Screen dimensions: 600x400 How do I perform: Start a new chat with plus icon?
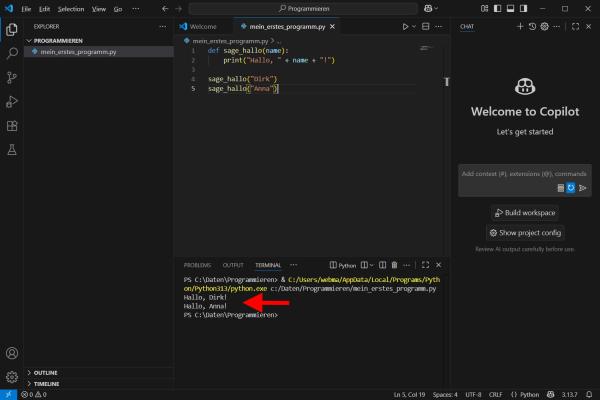point(520,26)
